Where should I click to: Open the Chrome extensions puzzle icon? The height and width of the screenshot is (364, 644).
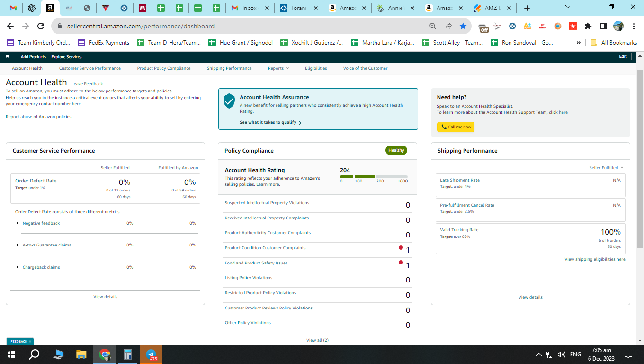pos(588,26)
